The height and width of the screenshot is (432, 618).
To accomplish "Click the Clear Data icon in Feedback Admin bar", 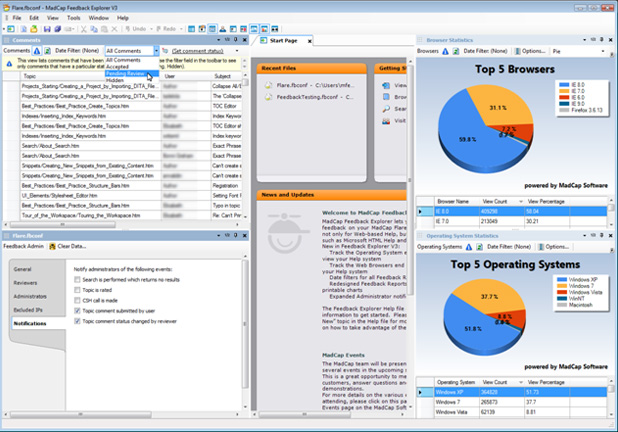I will pos(52,246).
